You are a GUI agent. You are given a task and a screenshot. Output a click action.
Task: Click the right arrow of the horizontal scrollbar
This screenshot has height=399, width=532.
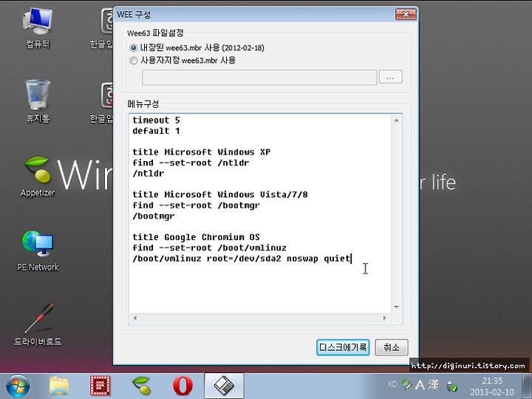coord(384,318)
